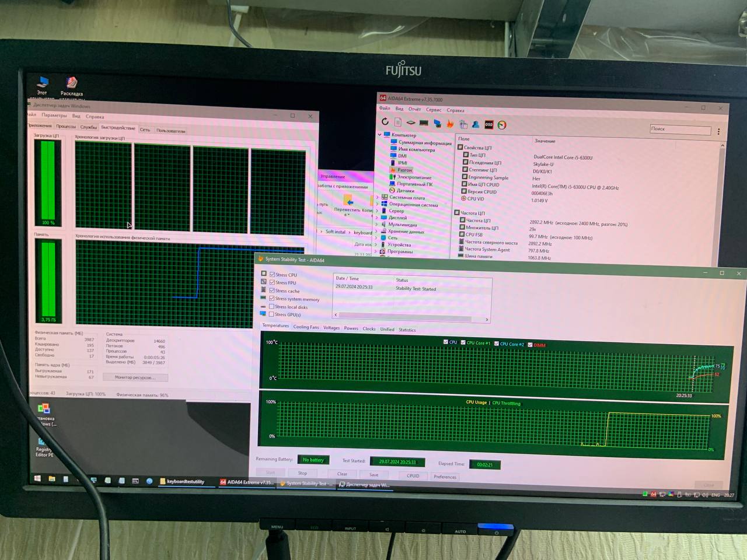This screenshot has height=560, width=747.
Task: Click the Preferences button
Action: click(445, 477)
